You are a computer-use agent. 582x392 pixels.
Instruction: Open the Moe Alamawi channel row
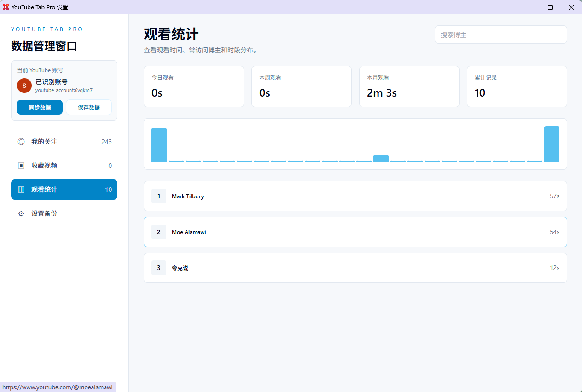(355, 232)
